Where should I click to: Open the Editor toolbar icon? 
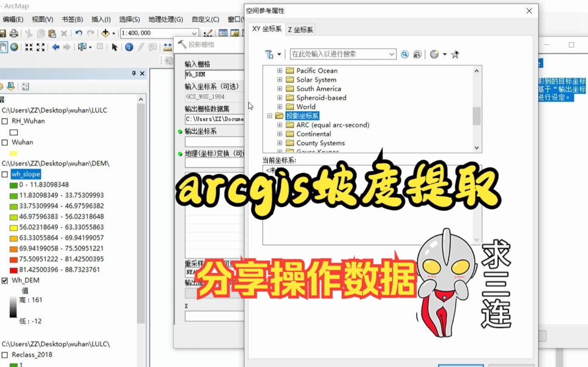[x=208, y=33]
